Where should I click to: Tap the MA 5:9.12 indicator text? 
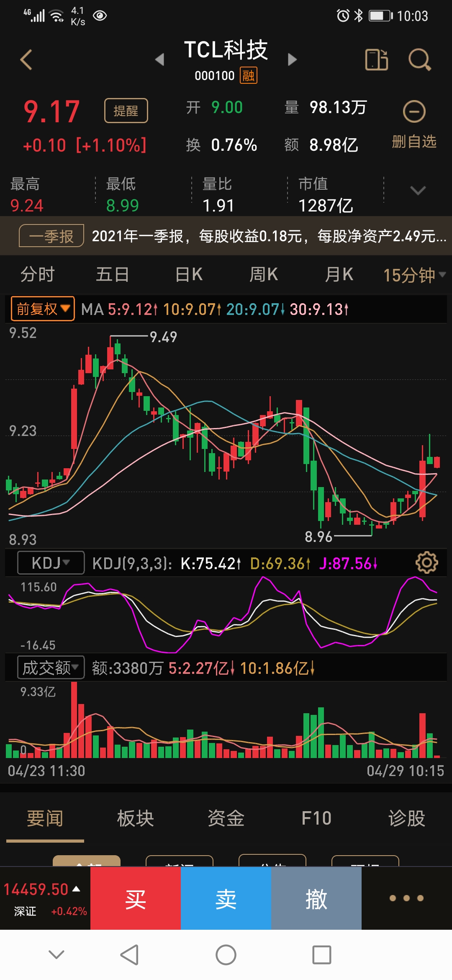point(119,309)
